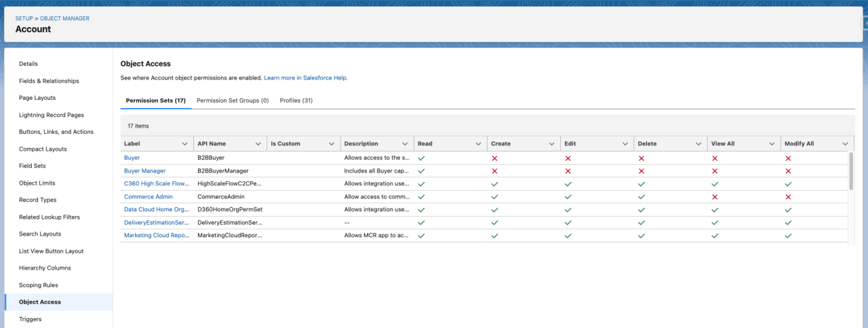Switch to Profiles (31) tab
Viewport: 868px width, 328px height.
point(296,101)
